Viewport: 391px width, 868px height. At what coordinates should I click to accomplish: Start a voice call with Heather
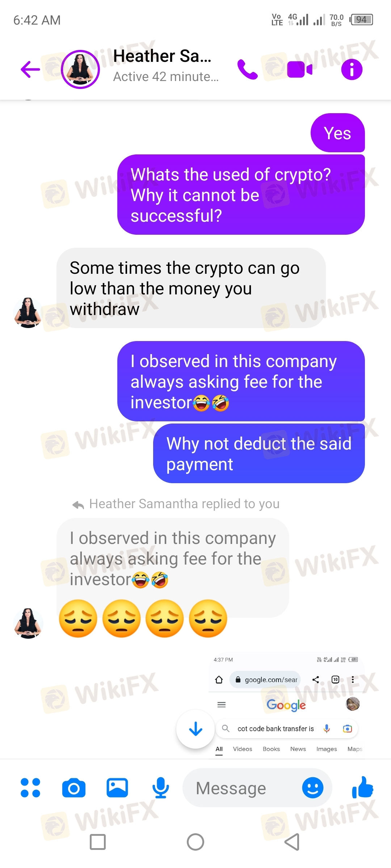click(x=247, y=69)
